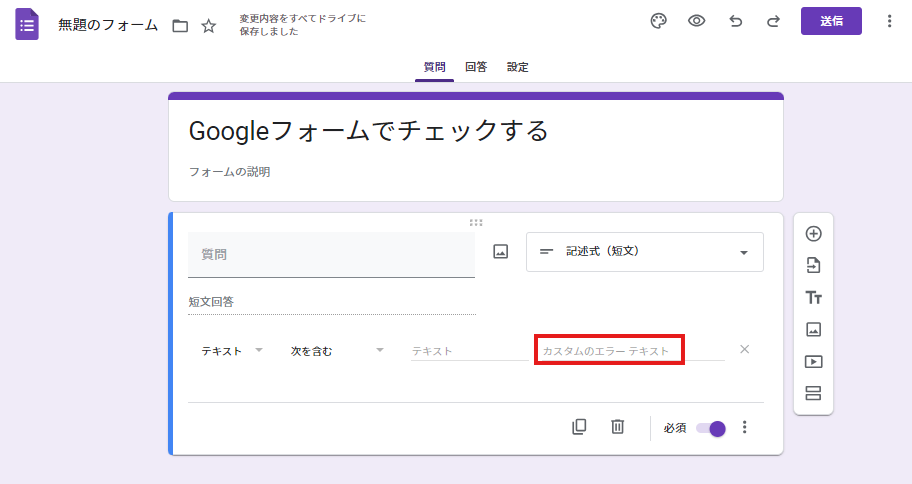The height and width of the screenshot is (484, 912).
Task: Add a new question from sidebar
Action: coord(813,234)
